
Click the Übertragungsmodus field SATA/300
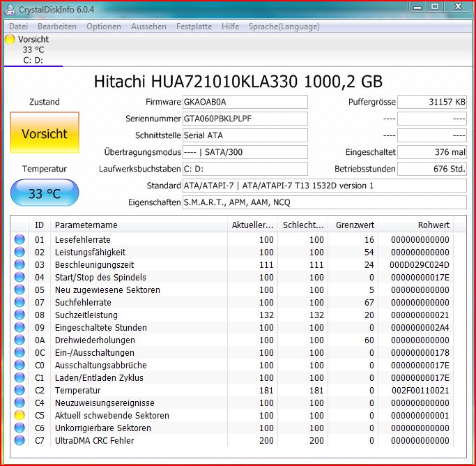click(x=245, y=152)
